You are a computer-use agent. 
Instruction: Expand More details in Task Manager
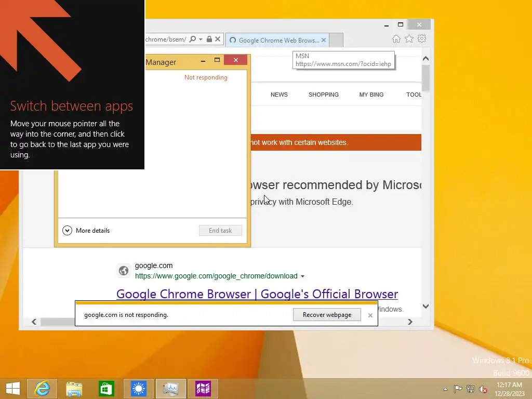(86, 230)
